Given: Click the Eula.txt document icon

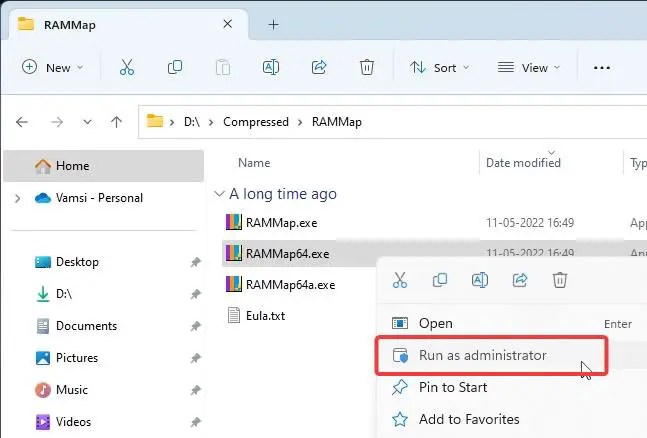Looking at the screenshot, I should [234, 315].
